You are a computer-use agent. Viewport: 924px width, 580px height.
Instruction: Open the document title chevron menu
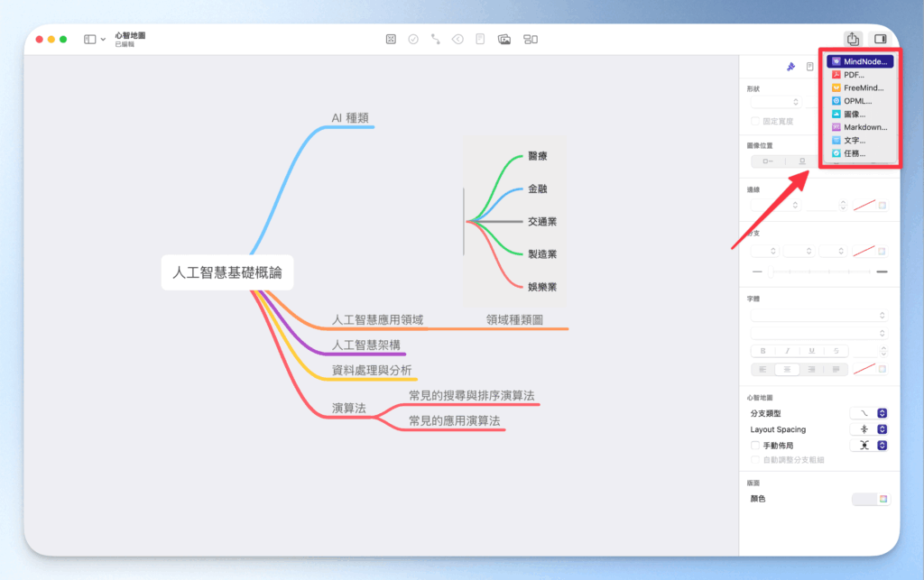tap(101, 39)
